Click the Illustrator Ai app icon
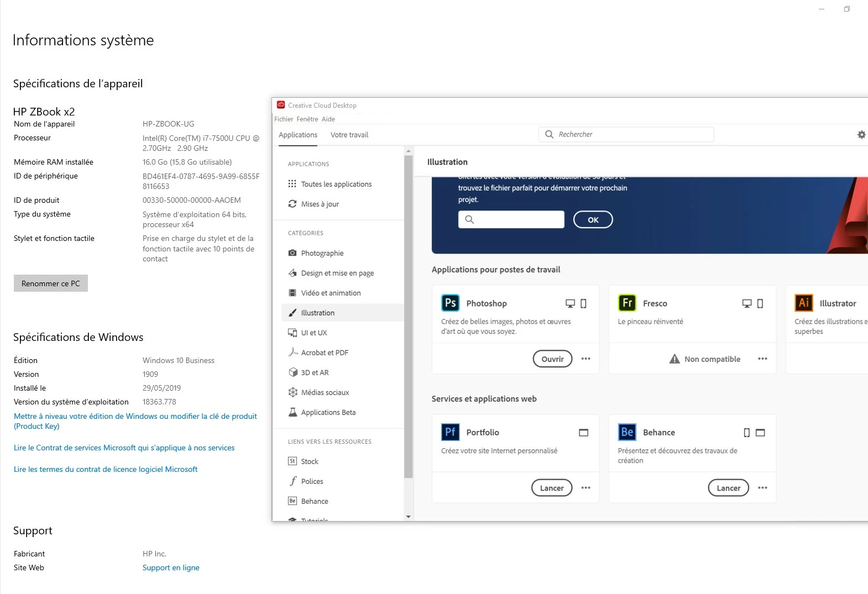The height and width of the screenshot is (594, 868). tap(804, 303)
